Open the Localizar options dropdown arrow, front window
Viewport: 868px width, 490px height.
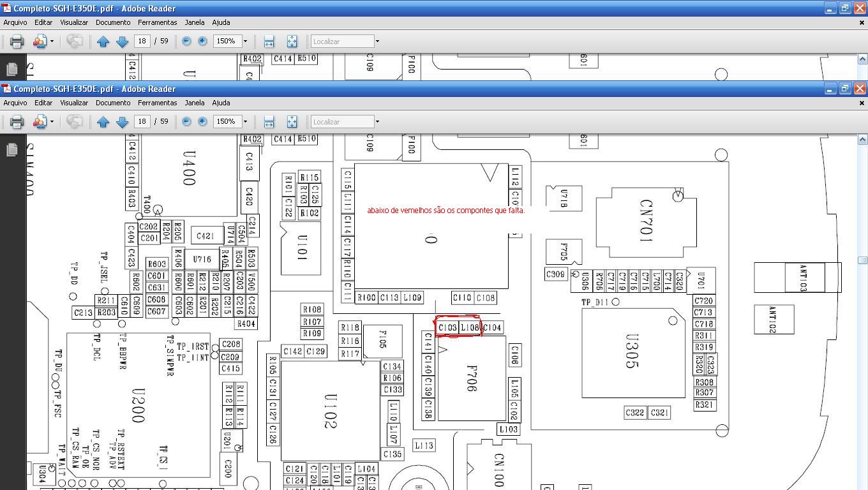click(377, 122)
